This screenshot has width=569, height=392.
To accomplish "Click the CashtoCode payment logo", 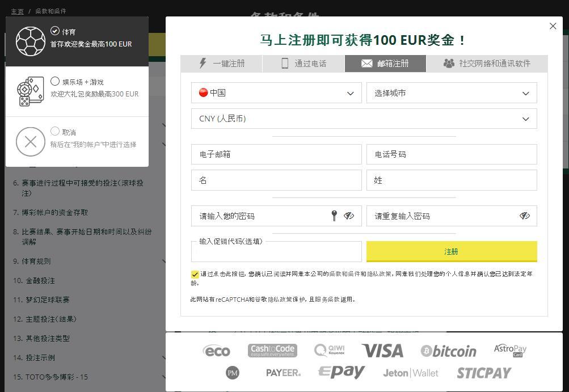I will [272, 350].
